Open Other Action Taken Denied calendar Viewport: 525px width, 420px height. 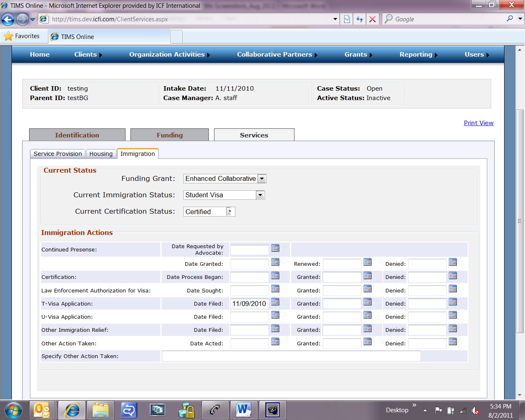[453, 342]
